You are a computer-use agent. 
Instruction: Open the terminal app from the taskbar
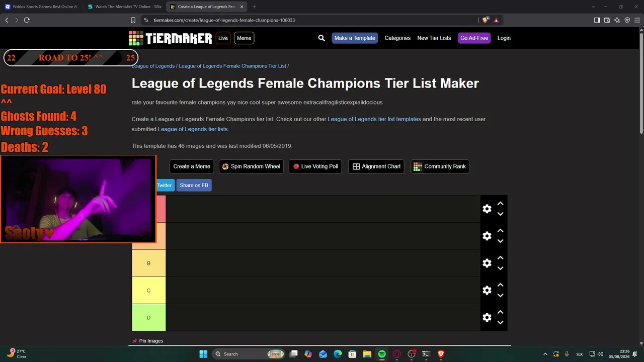tap(426, 354)
